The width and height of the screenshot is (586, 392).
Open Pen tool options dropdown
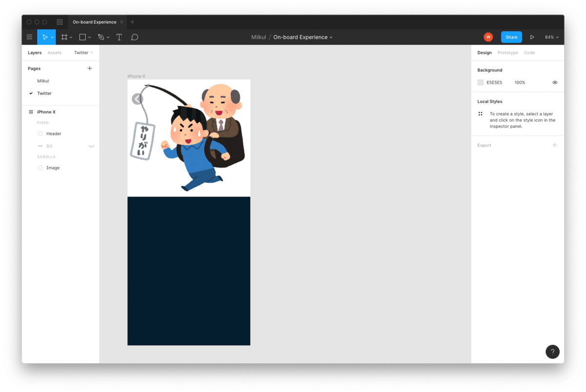coord(108,38)
